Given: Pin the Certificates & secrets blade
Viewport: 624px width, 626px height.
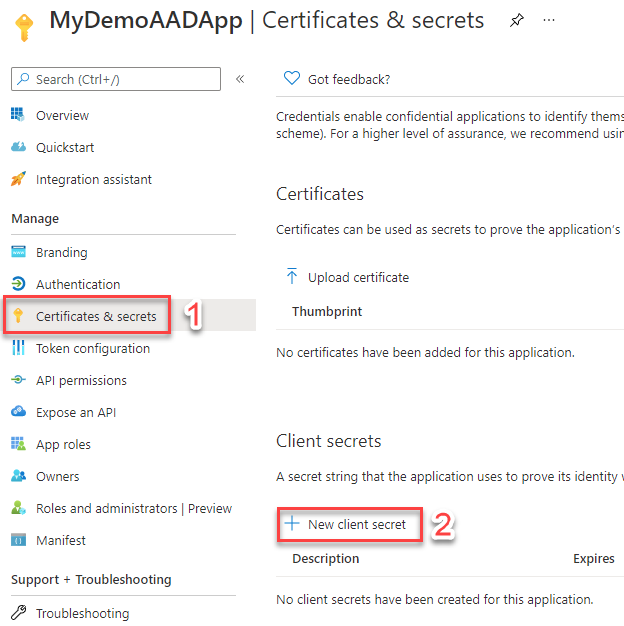Looking at the screenshot, I should pos(517,20).
